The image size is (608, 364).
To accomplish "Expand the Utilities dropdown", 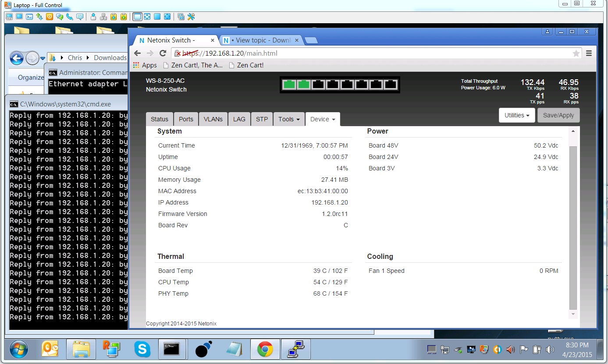I will click(x=517, y=115).
